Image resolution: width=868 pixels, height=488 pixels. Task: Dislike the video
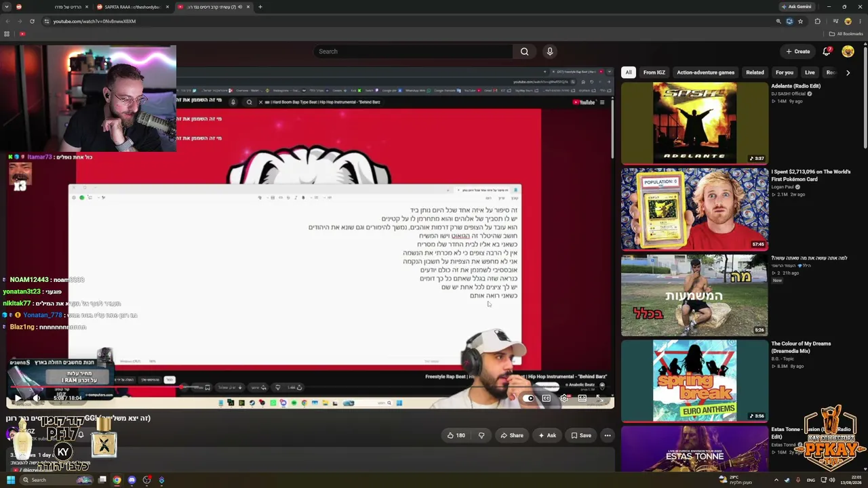481,435
